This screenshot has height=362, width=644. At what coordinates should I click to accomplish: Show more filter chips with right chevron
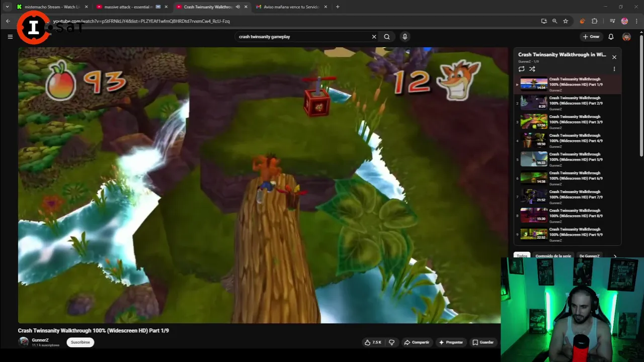[615, 256]
